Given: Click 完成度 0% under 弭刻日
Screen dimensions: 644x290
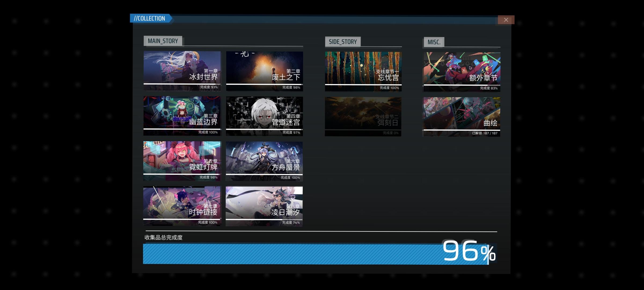Looking at the screenshot, I should click(x=391, y=133).
